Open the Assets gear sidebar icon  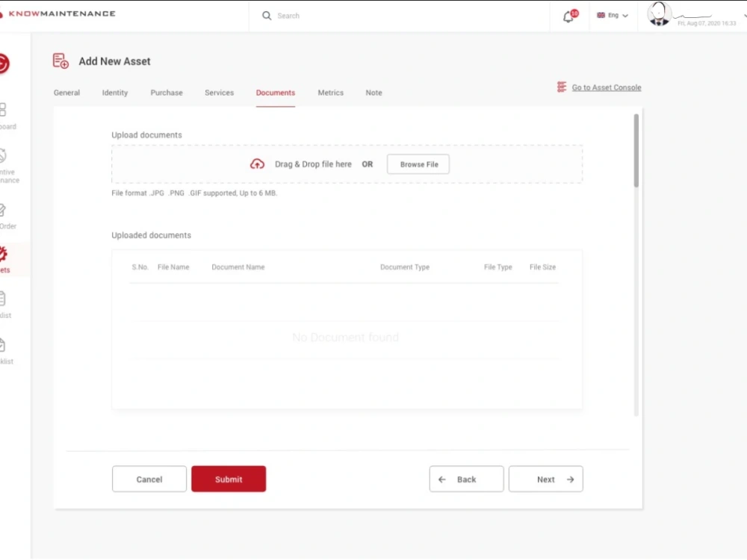[x=3, y=255]
